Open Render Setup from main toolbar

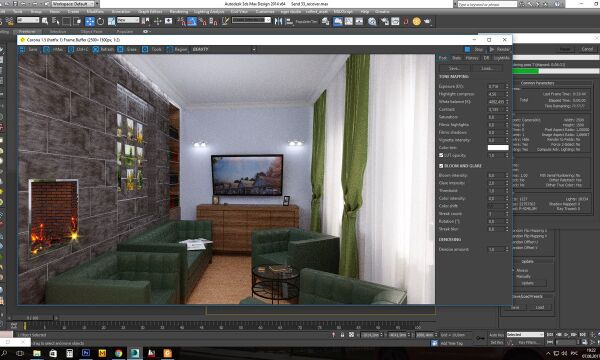point(385,21)
